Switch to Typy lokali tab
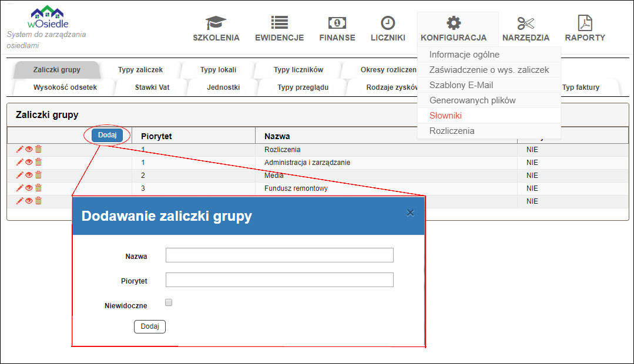Viewport: 634px width, 364px height. tap(218, 69)
